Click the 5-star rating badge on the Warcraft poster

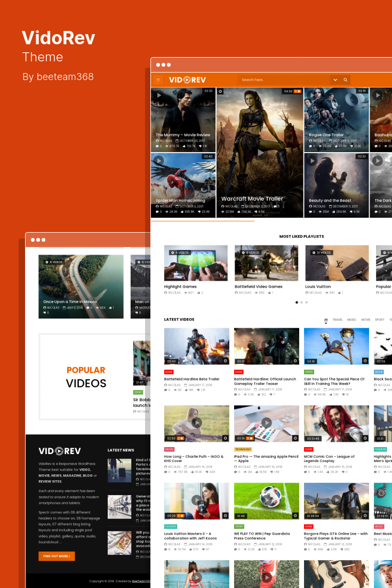click(x=297, y=91)
